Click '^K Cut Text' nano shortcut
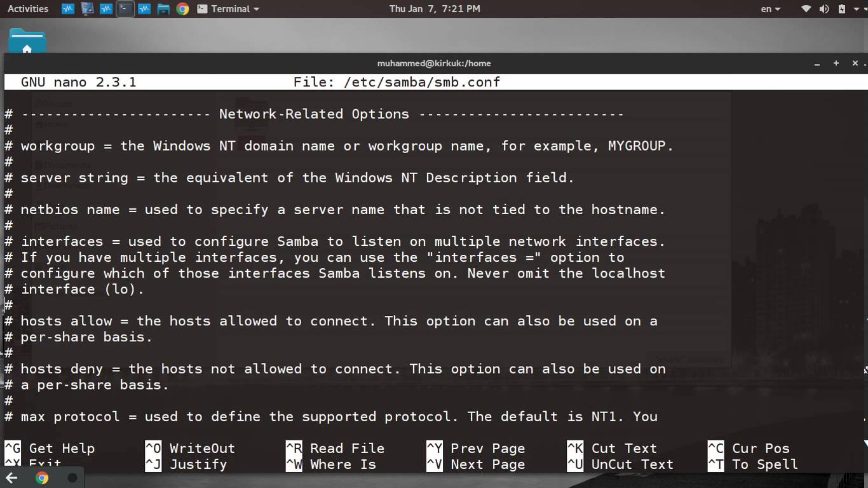Viewport: 868px width, 488px height. [x=612, y=449]
